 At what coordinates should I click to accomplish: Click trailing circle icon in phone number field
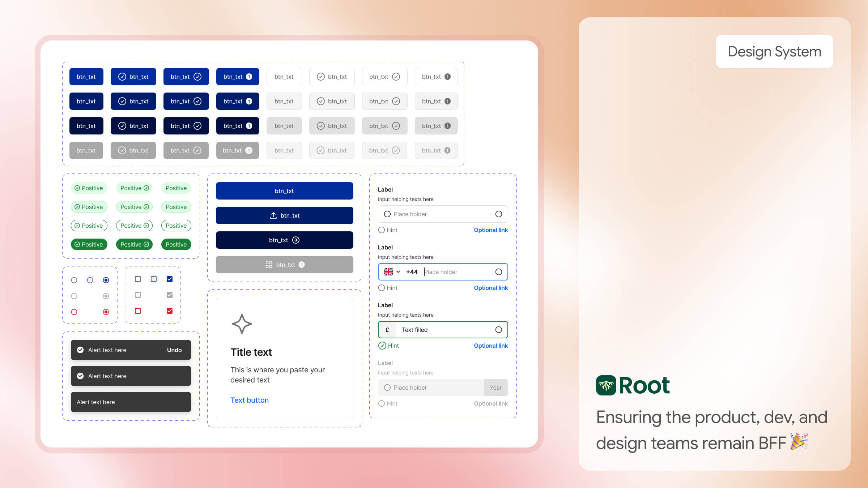(x=498, y=272)
